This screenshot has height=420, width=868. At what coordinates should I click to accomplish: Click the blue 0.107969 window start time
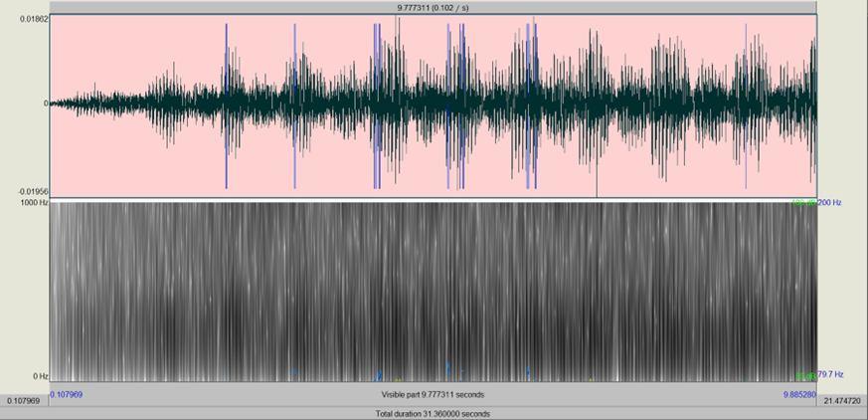point(67,394)
